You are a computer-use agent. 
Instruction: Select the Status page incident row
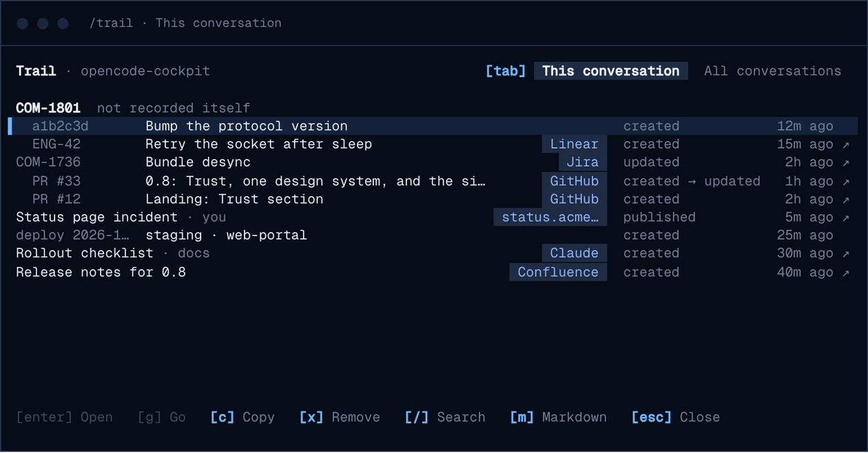coord(433,218)
